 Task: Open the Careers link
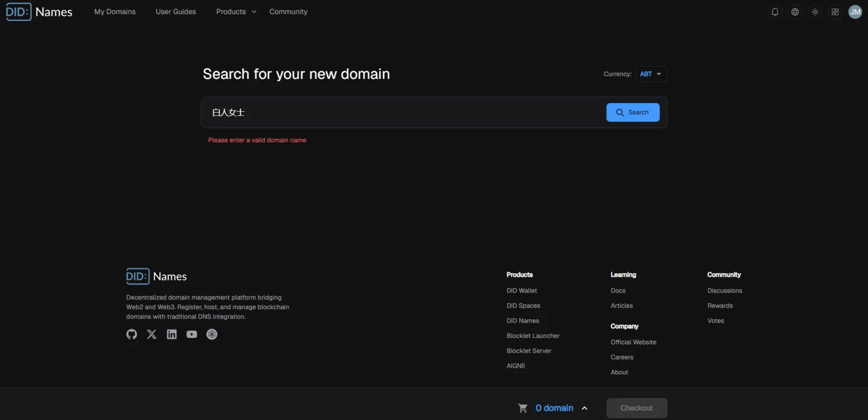click(x=622, y=358)
